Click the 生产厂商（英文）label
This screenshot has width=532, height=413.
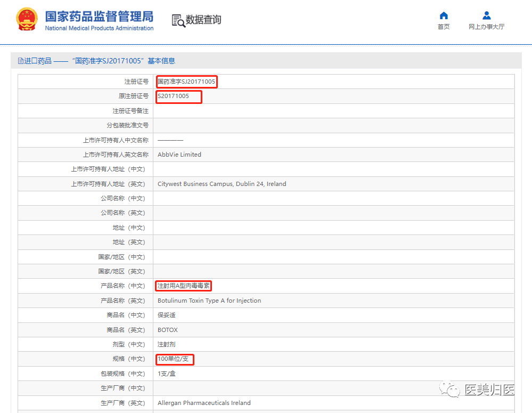click(x=123, y=403)
